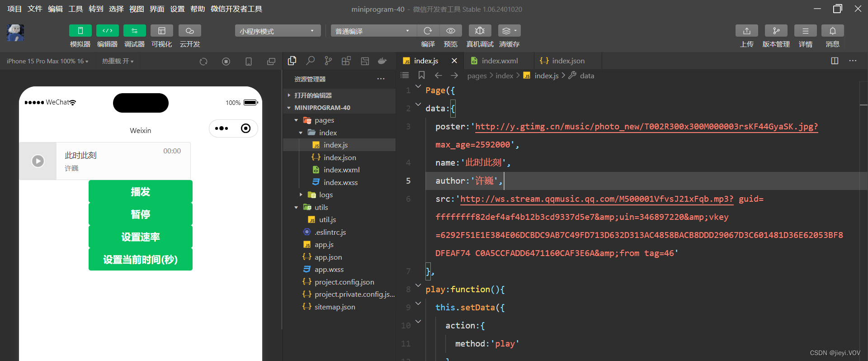
Task: Toggle the simulator panel button
Action: (x=80, y=31)
